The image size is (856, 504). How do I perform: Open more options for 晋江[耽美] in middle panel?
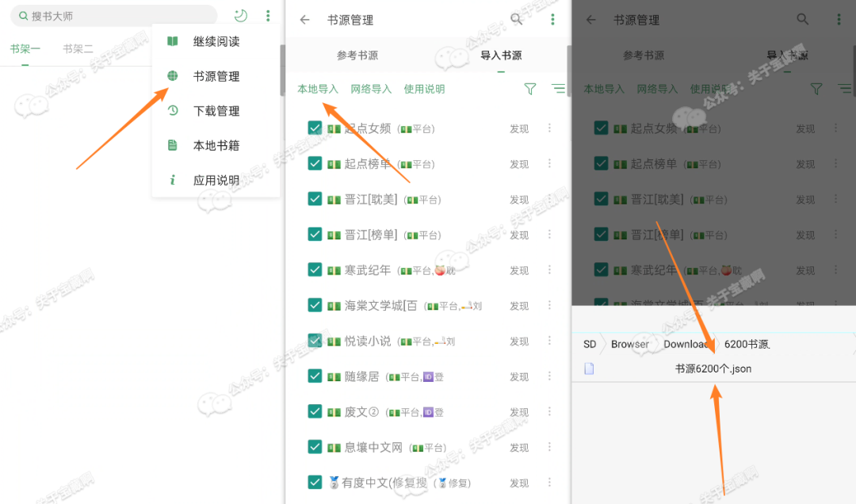(550, 200)
